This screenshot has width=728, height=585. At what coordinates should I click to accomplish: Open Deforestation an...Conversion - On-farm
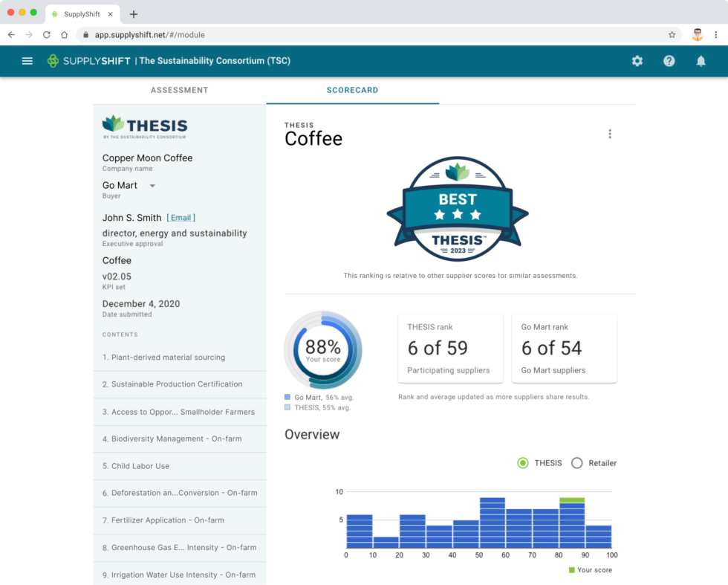180,493
